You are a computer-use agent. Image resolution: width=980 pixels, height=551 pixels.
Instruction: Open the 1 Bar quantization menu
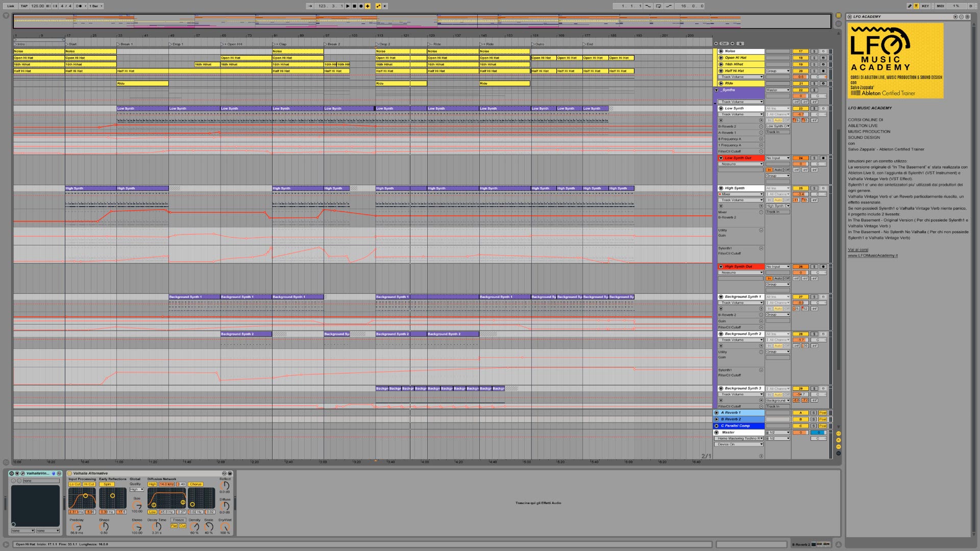(96, 6)
